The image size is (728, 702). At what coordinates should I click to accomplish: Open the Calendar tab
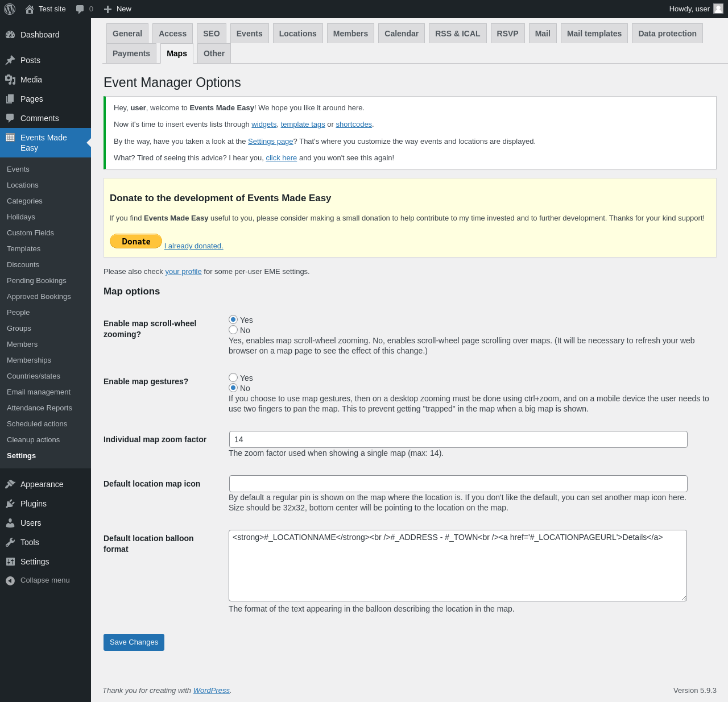point(402,34)
